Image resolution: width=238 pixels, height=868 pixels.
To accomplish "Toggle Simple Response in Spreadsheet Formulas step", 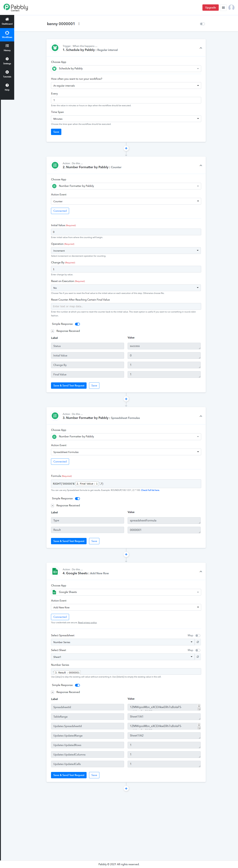I will [77, 499].
